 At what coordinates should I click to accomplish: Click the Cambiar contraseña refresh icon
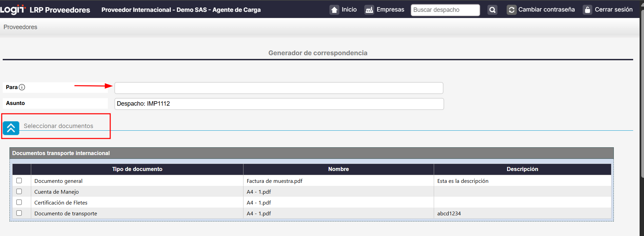pos(511,10)
